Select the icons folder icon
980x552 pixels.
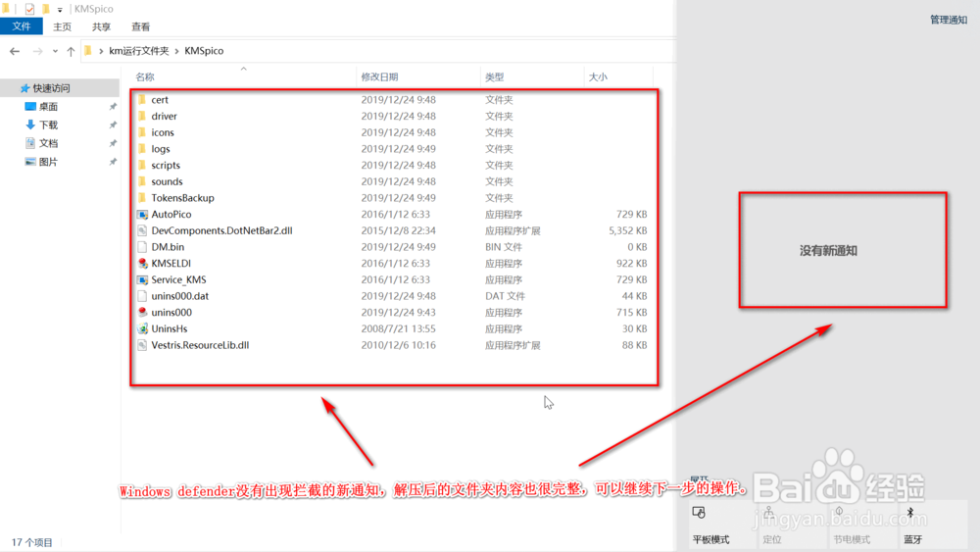(142, 132)
